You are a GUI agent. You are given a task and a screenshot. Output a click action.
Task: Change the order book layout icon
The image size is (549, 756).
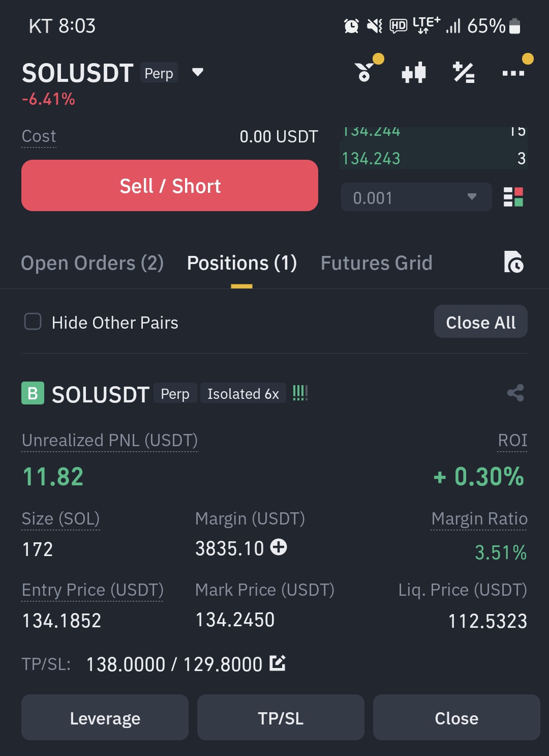click(513, 197)
